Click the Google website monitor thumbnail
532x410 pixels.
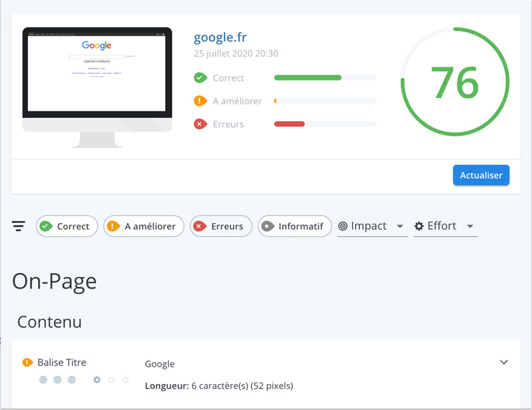[x=97, y=87]
